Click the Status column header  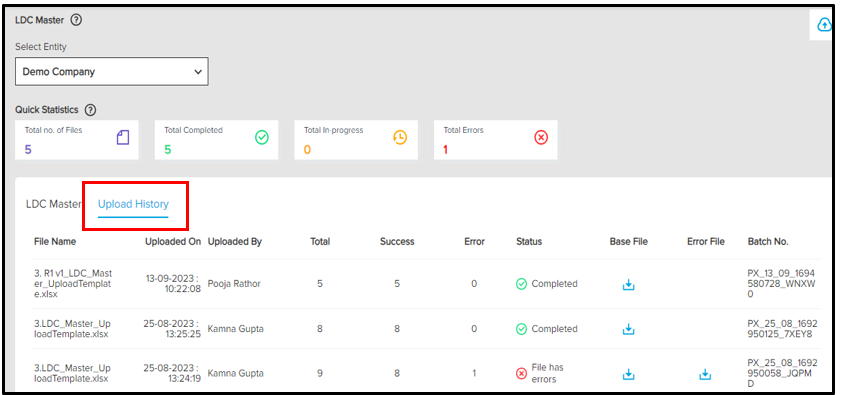tap(529, 242)
